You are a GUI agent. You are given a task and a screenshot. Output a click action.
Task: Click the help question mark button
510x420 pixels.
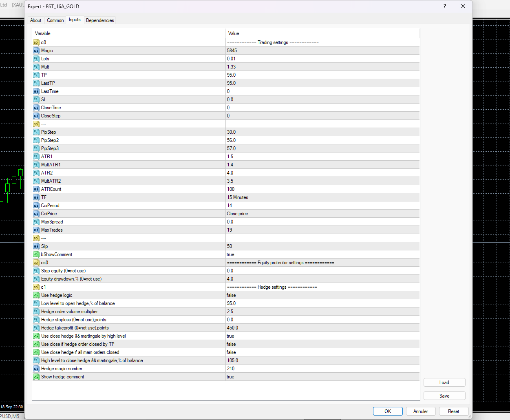[444, 6]
